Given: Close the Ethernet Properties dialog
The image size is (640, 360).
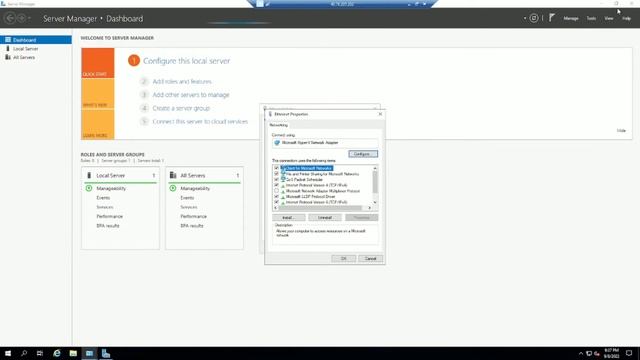Looking at the screenshot, I should (380, 114).
